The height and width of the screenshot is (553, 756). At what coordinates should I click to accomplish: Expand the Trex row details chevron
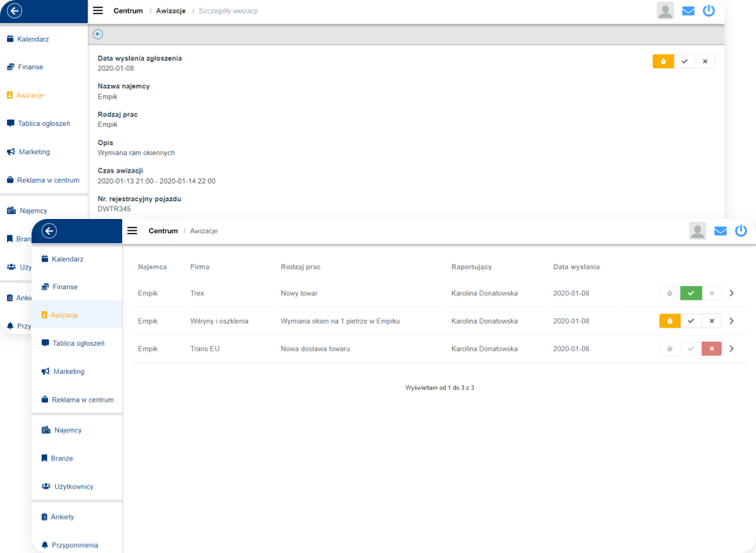coord(732,293)
